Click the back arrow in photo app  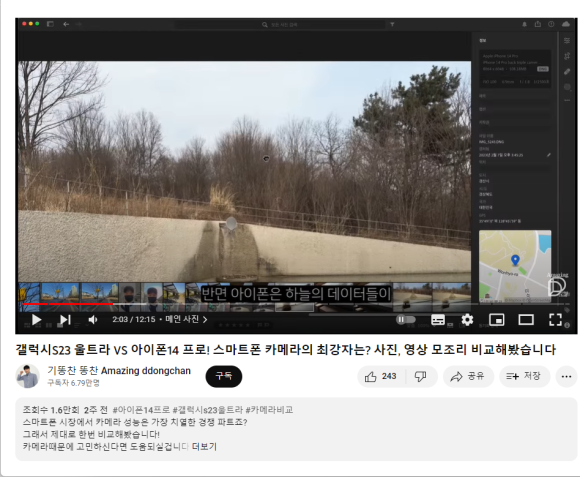pyautogui.click(x=66, y=24)
